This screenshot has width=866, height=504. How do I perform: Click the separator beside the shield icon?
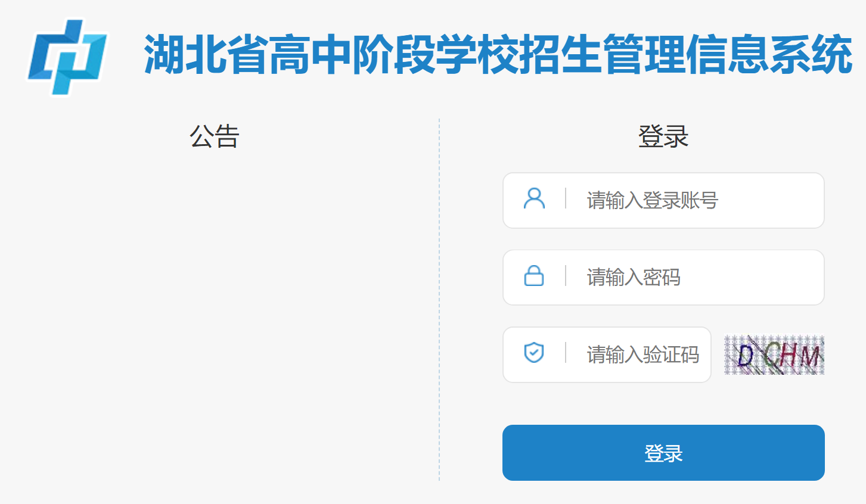[x=566, y=353]
